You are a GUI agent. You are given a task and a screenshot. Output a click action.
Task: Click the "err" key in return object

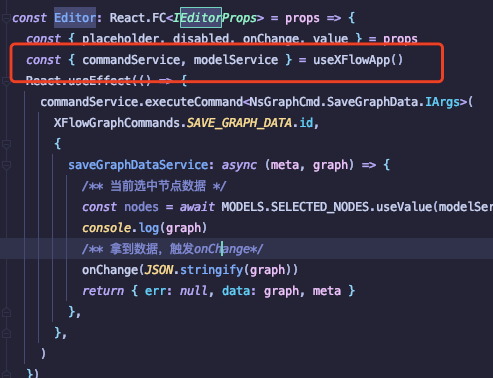155,291
